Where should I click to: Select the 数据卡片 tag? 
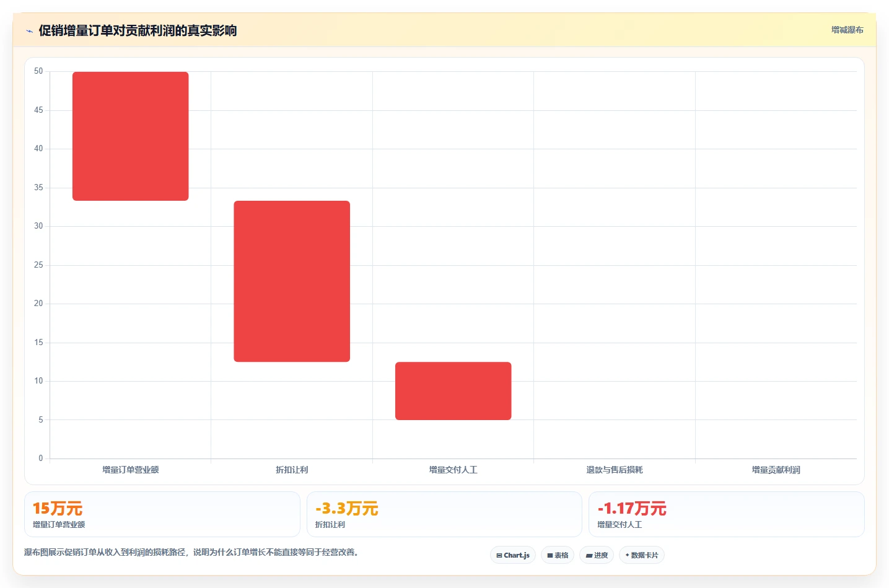(642, 555)
